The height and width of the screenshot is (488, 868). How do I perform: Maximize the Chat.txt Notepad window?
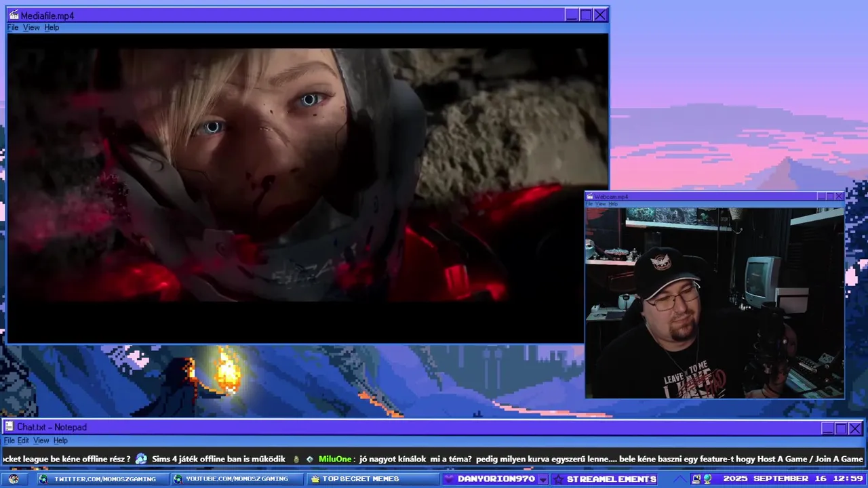841,428
